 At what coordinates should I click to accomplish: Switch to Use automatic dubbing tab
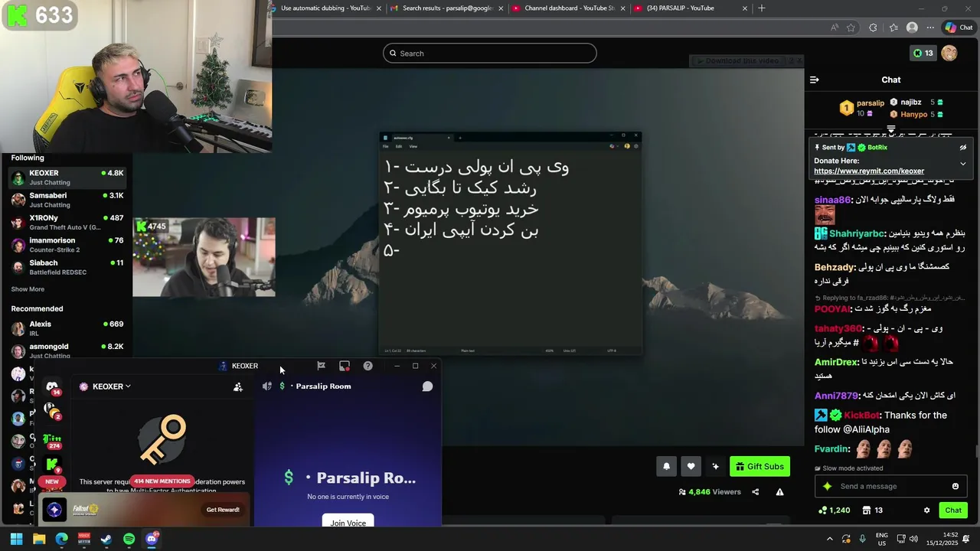[x=325, y=8]
